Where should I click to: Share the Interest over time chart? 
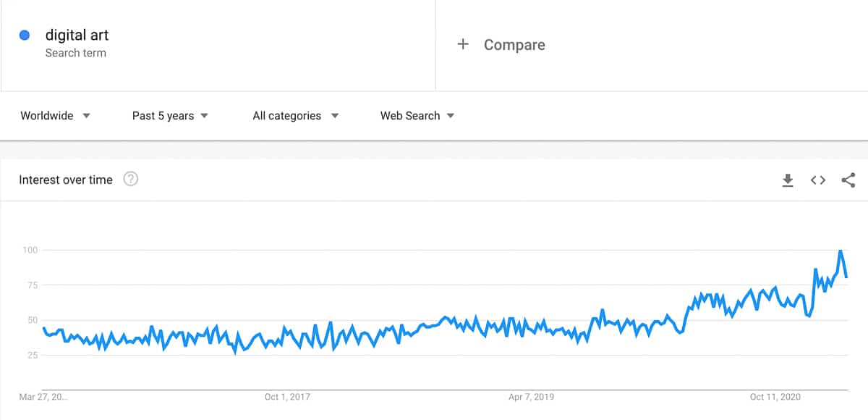coord(848,180)
